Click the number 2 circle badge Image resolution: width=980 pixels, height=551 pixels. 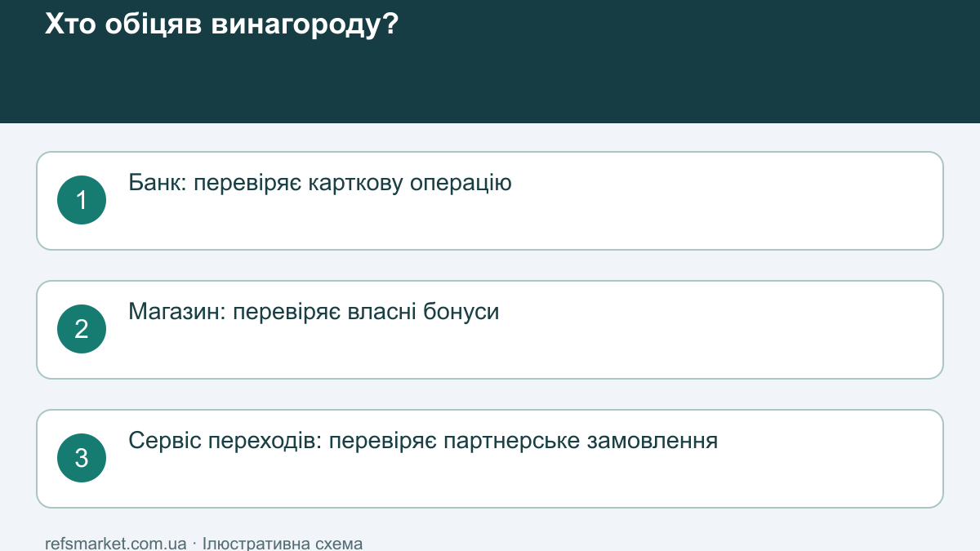click(x=82, y=329)
